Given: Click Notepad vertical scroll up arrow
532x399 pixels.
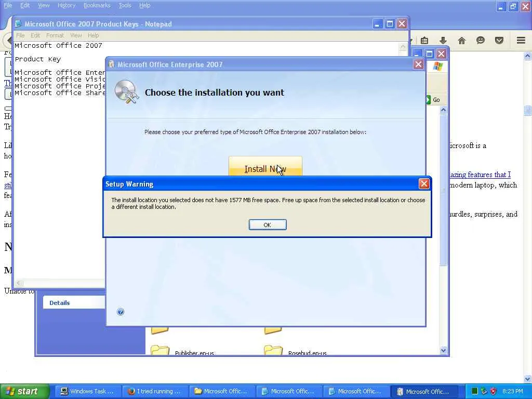Looking at the screenshot, I should click(x=403, y=46).
